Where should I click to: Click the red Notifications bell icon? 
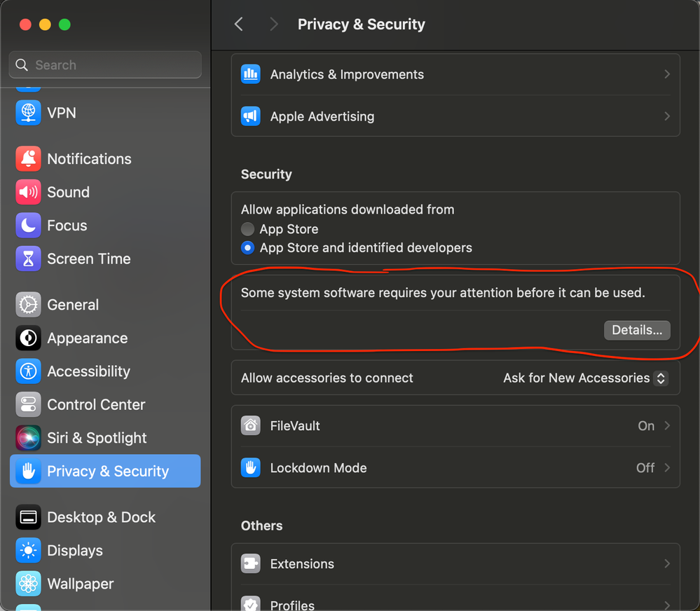click(x=28, y=159)
